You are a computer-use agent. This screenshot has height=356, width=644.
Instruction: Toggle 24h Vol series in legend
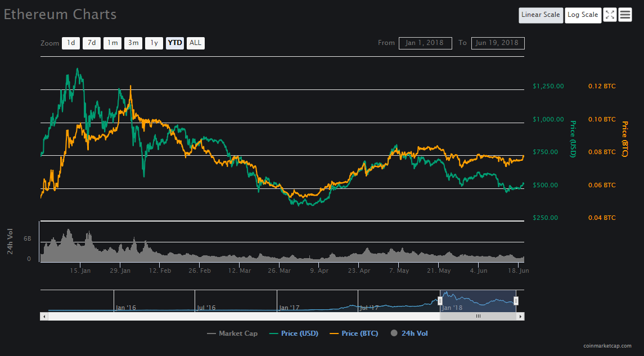(x=409, y=334)
